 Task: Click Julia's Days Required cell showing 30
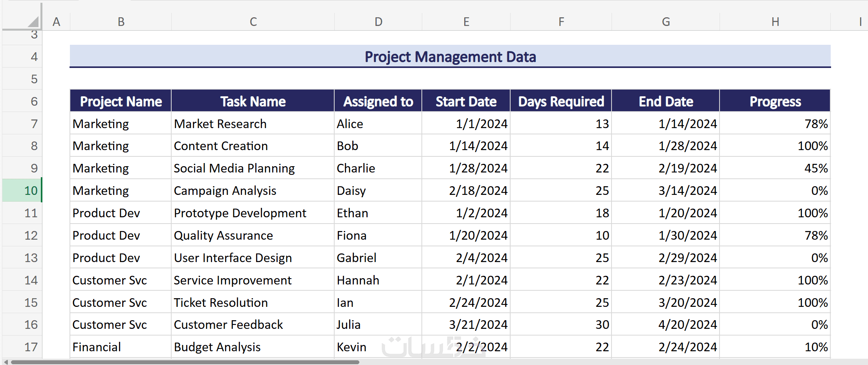[x=561, y=325]
